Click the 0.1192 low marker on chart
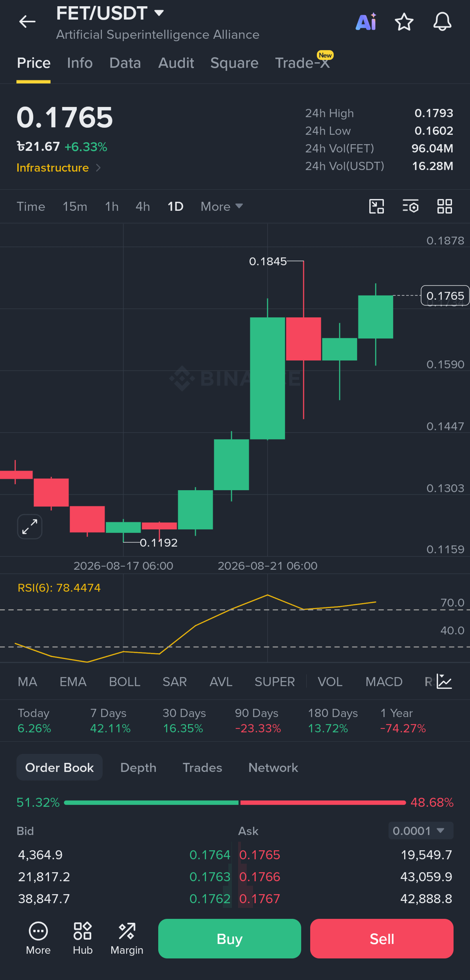This screenshot has height=980, width=470. click(x=159, y=543)
